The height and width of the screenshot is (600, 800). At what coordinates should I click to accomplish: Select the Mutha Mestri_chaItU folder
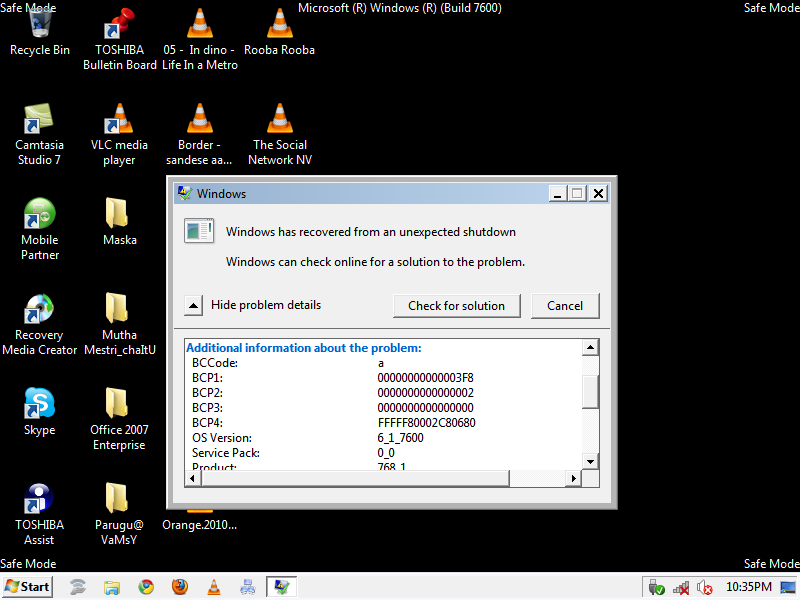click(119, 324)
